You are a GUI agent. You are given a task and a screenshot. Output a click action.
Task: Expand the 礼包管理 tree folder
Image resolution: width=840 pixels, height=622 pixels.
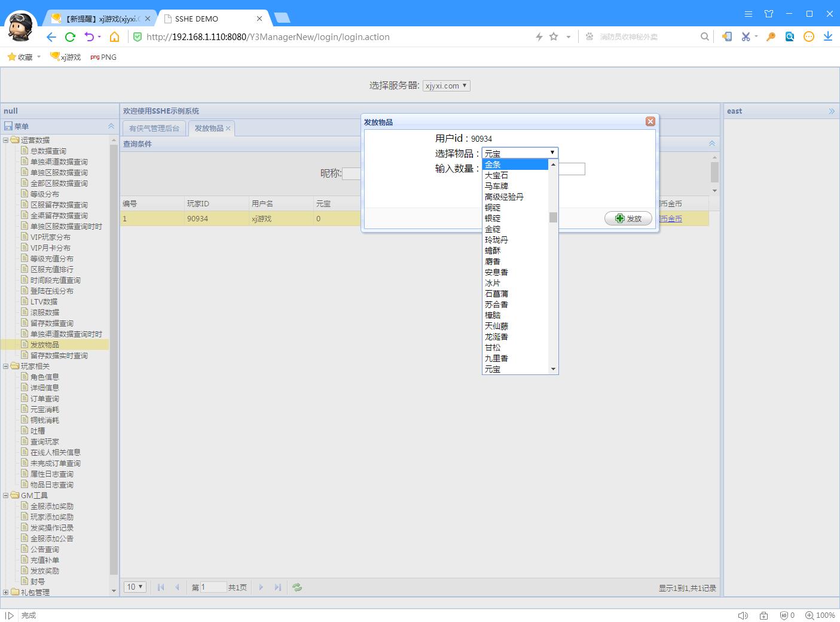pyautogui.click(x=6, y=592)
